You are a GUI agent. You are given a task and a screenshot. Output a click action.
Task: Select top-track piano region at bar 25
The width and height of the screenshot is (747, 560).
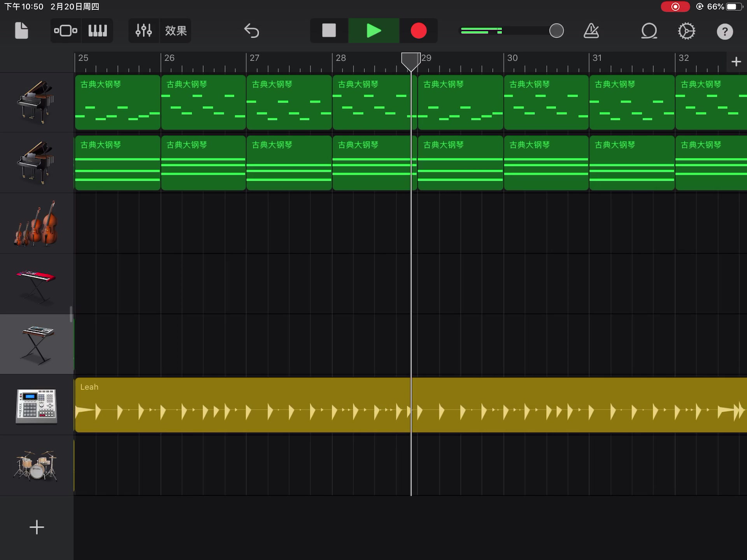tap(117, 102)
